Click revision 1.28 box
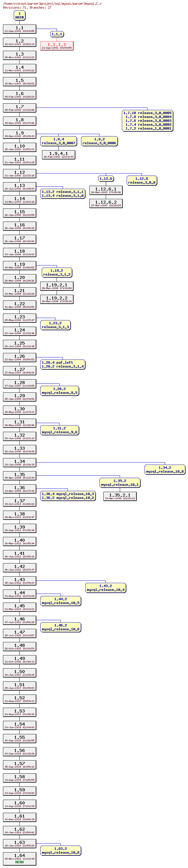The image size is (188, 868). (x=19, y=384)
